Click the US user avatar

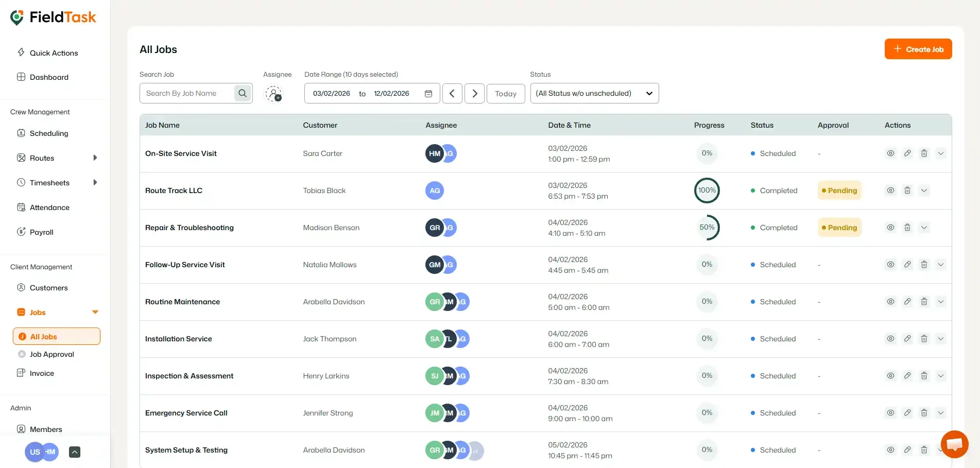click(35, 452)
